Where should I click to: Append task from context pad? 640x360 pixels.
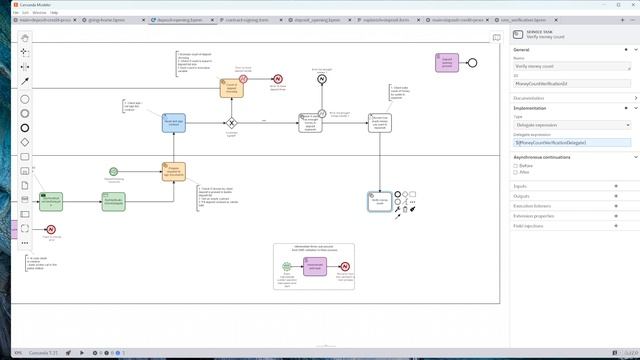pyautogui.click(x=413, y=194)
